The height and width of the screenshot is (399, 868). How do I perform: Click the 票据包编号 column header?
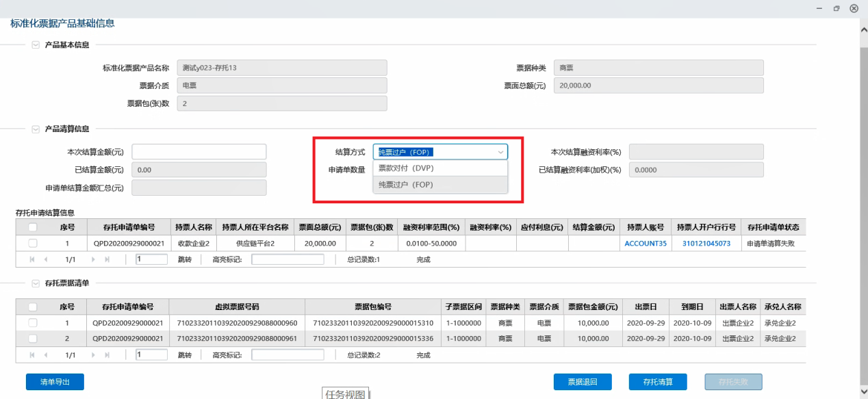click(x=373, y=307)
